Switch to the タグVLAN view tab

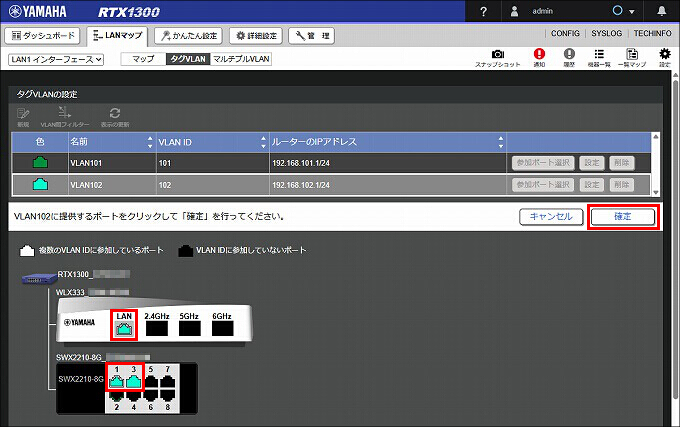188,59
